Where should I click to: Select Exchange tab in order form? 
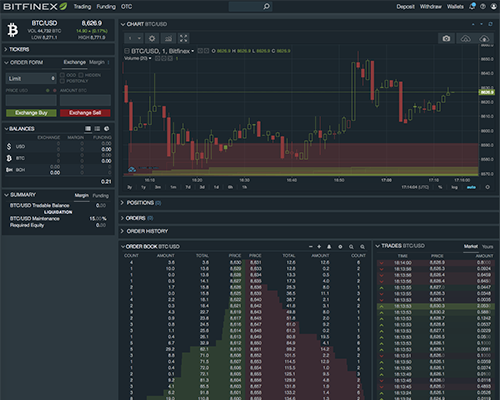[x=75, y=62]
